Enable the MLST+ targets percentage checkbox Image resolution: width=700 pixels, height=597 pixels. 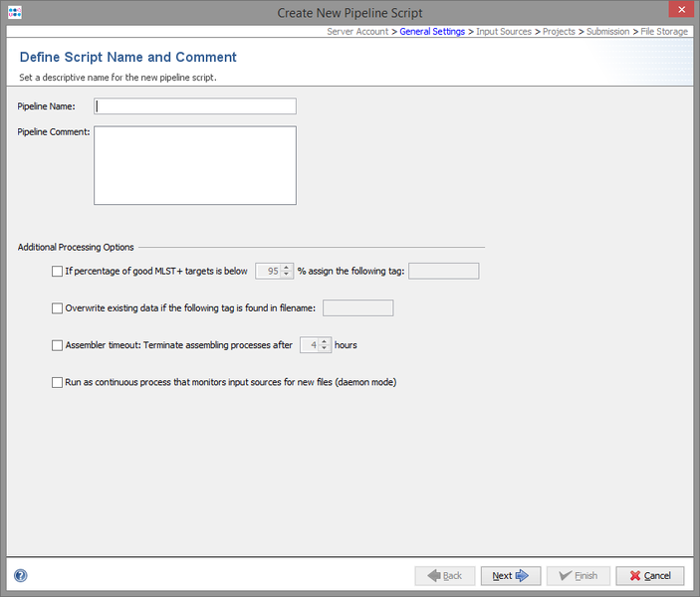coord(57,272)
